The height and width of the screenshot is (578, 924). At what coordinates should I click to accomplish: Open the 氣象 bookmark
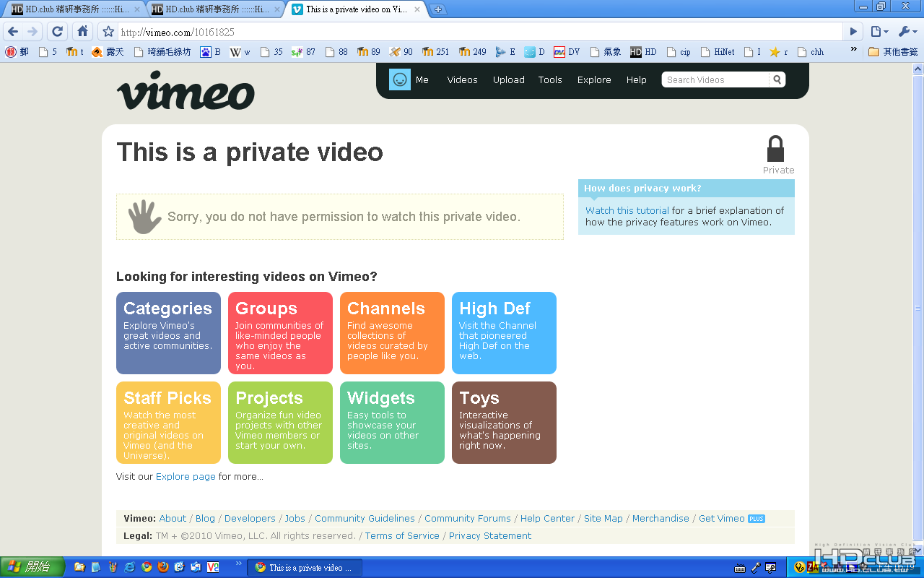pyautogui.click(x=606, y=52)
